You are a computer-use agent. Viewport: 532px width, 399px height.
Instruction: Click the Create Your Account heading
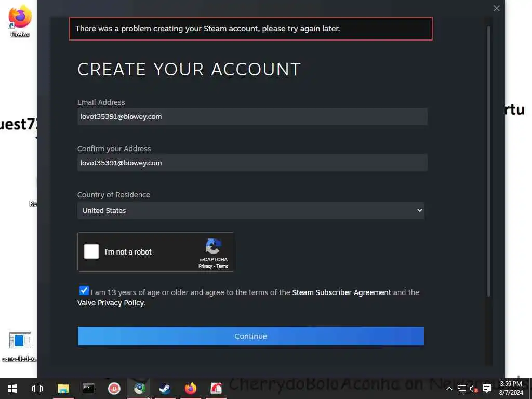(189, 69)
